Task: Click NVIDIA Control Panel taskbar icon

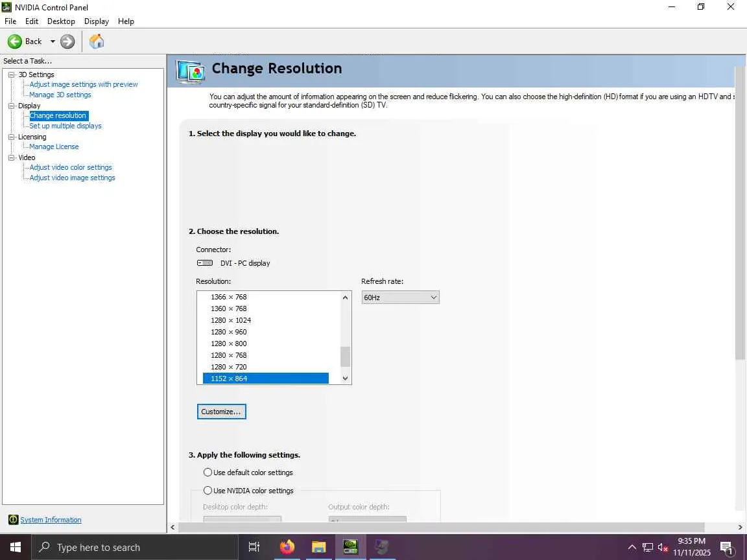Action: tap(351, 547)
